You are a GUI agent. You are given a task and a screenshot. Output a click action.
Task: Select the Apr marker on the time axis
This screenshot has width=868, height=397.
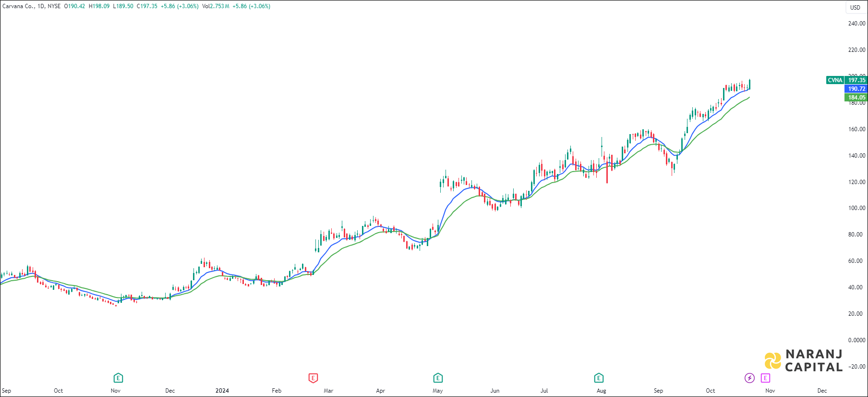[381, 391]
